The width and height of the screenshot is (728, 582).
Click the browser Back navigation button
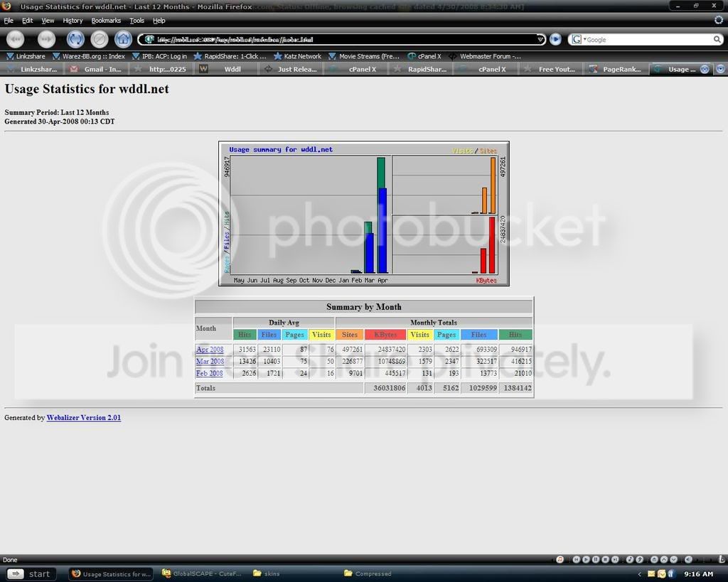click(15, 40)
